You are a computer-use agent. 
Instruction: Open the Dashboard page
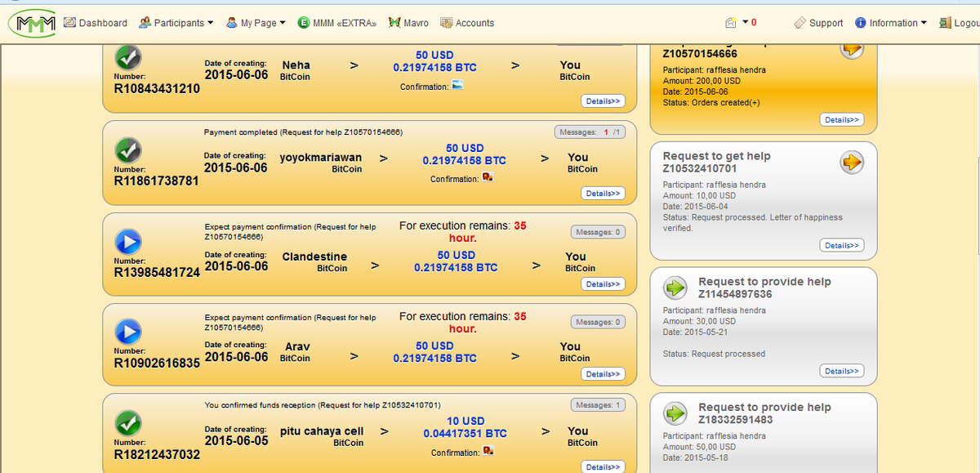point(96,23)
